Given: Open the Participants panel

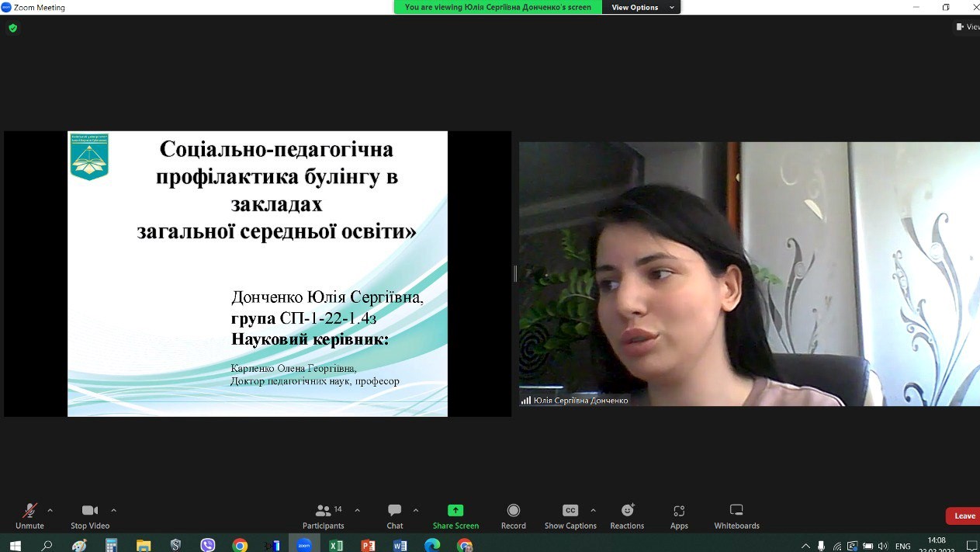Looking at the screenshot, I should (324, 516).
